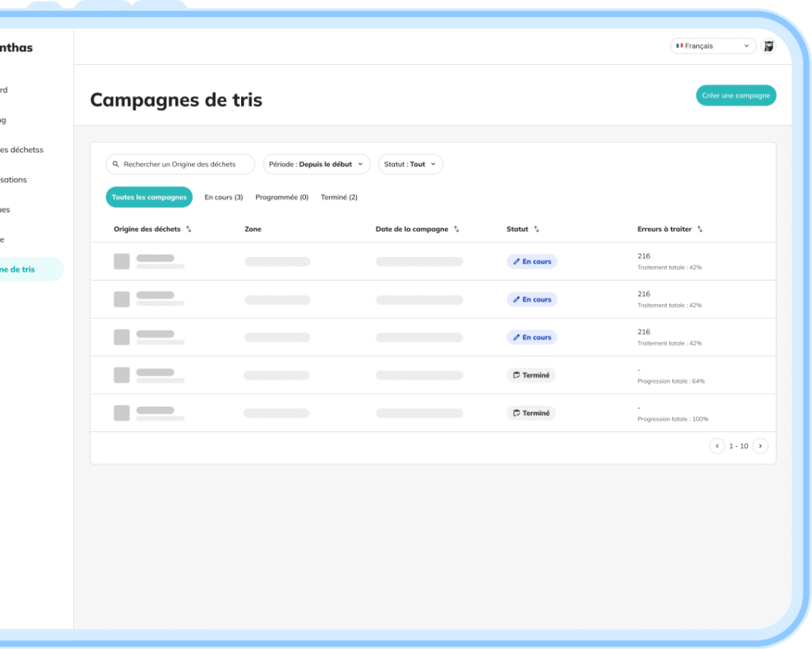Open the Français language dropdown
812x649 pixels.
[713, 46]
